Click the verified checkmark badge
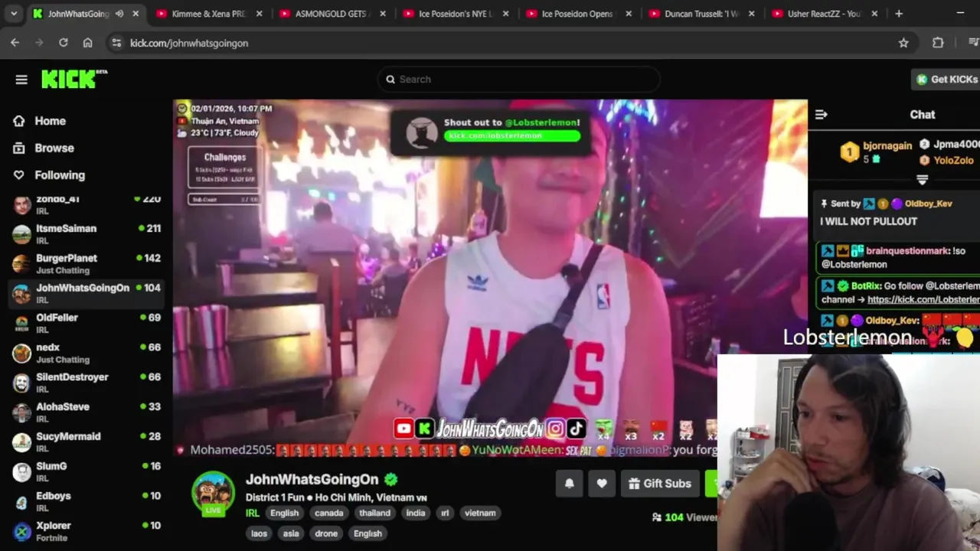 [391, 480]
